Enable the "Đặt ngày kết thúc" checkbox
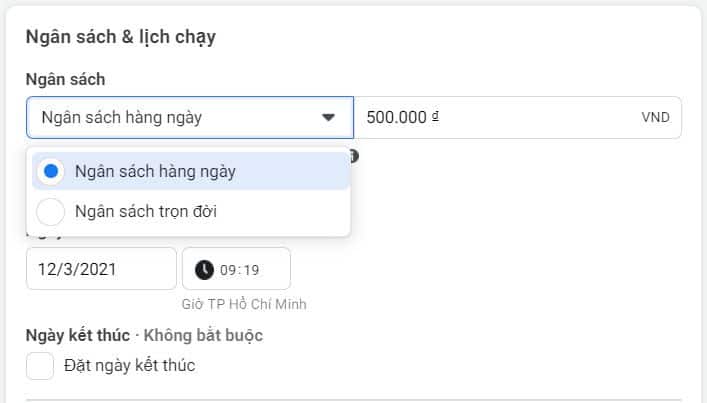The image size is (707, 403). (x=40, y=366)
